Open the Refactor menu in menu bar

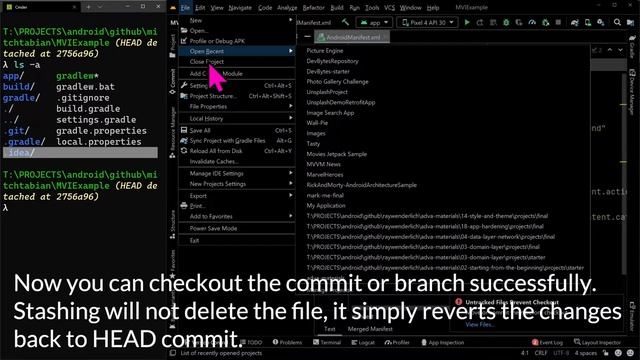click(313, 7)
